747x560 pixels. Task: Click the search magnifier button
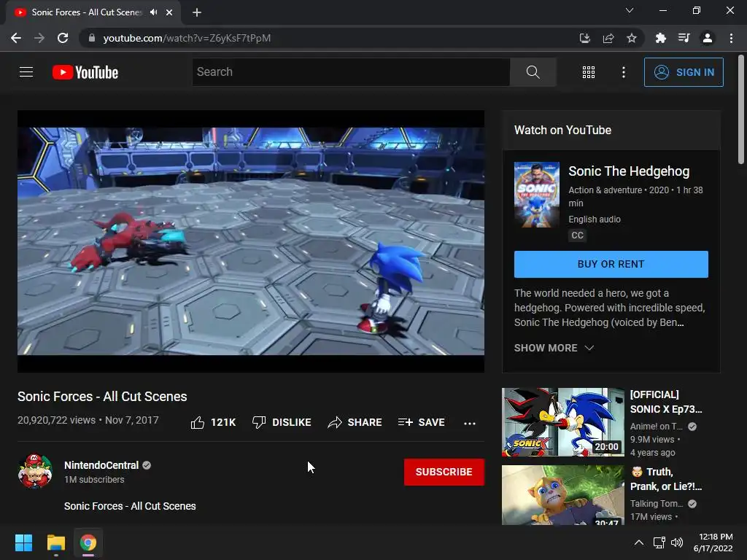(533, 72)
